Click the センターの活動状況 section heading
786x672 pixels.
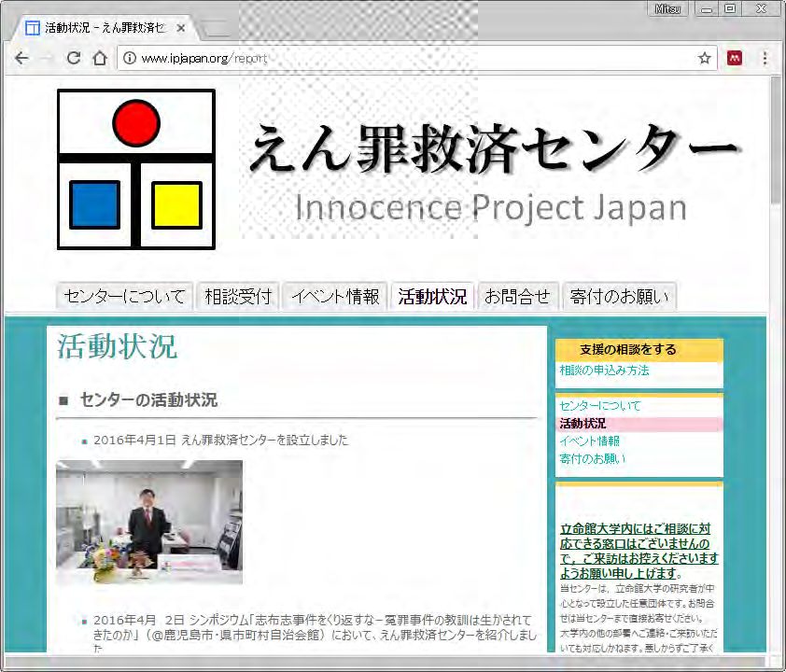tap(148, 399)
